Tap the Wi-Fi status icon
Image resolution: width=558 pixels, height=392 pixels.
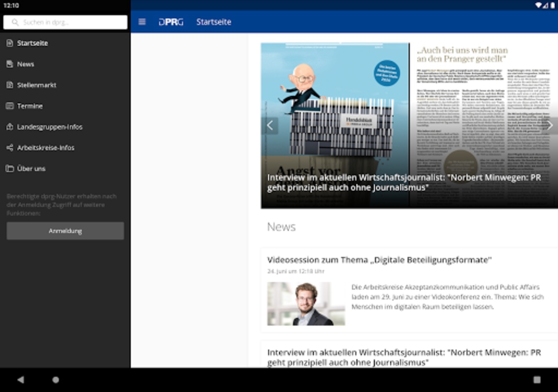538,5
